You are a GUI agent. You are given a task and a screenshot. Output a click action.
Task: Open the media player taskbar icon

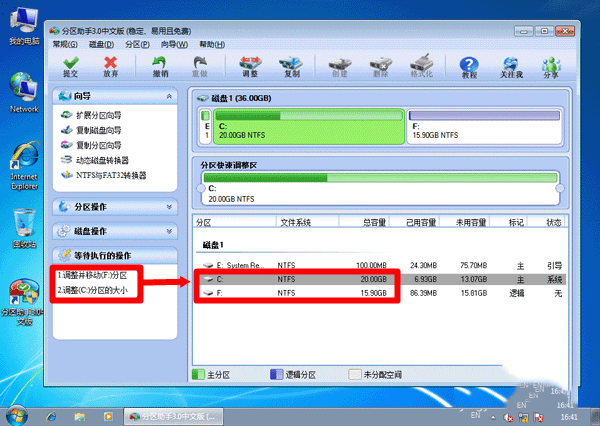point(108,416)
